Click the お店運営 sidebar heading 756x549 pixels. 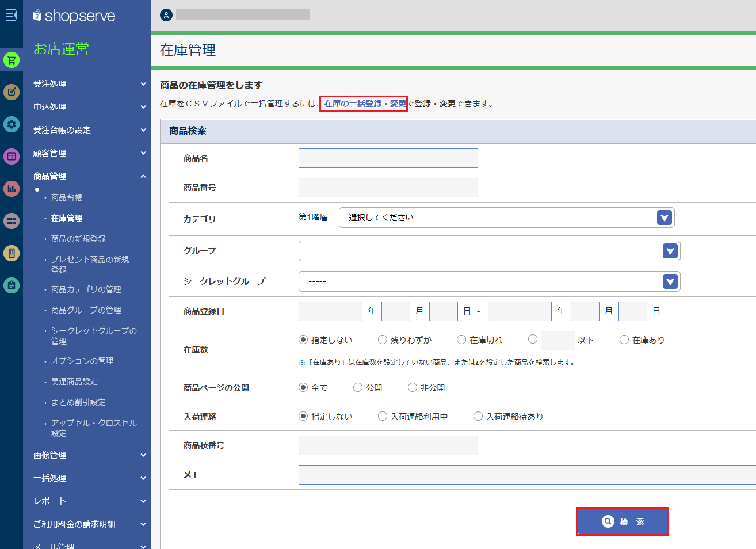click(x=61, y=49)
